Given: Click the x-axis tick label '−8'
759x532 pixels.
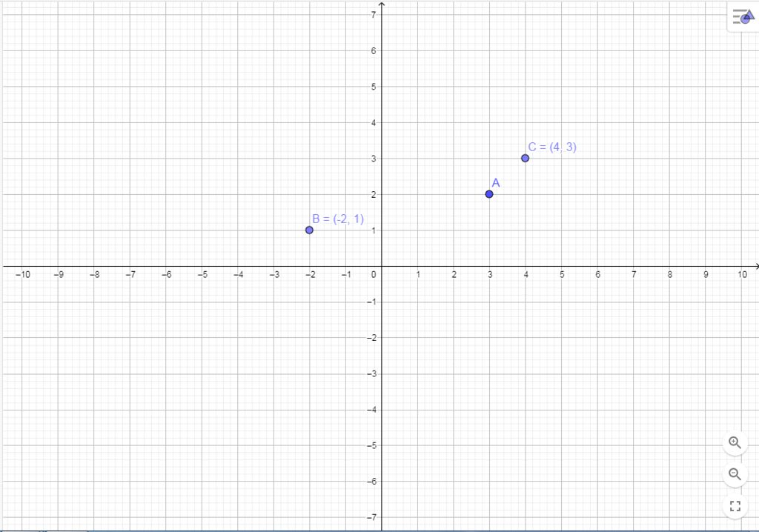Looking at the screenshot, I should (94, 274).
